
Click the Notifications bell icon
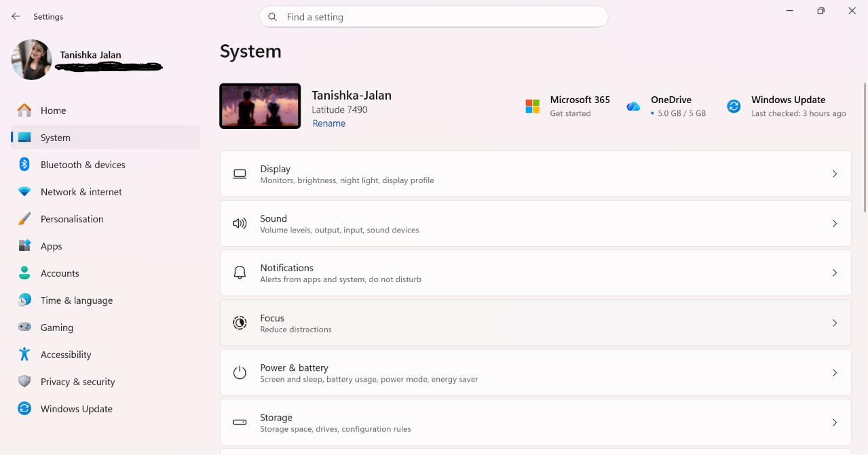(x=240, y=273)
